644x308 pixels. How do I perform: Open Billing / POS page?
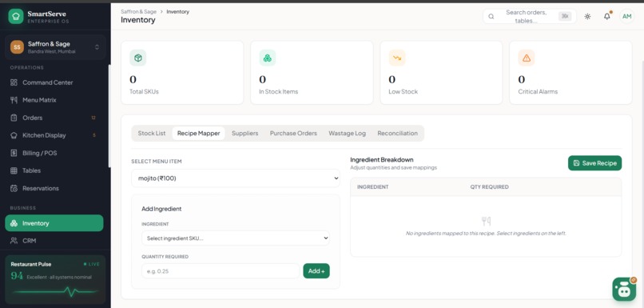[x=54, y=153]
